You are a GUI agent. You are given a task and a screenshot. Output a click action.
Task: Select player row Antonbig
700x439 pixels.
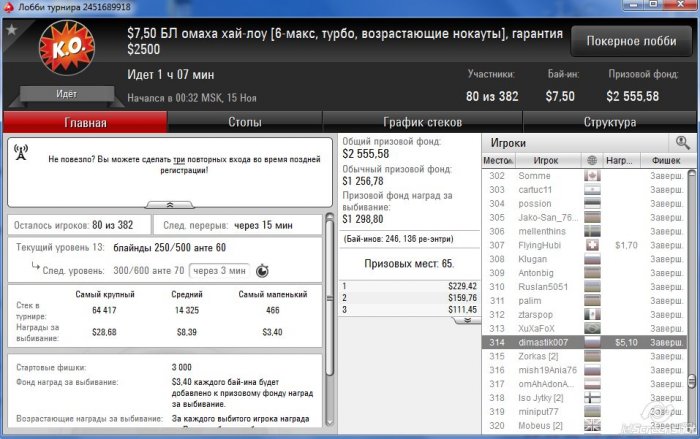[x=583, y=272]
